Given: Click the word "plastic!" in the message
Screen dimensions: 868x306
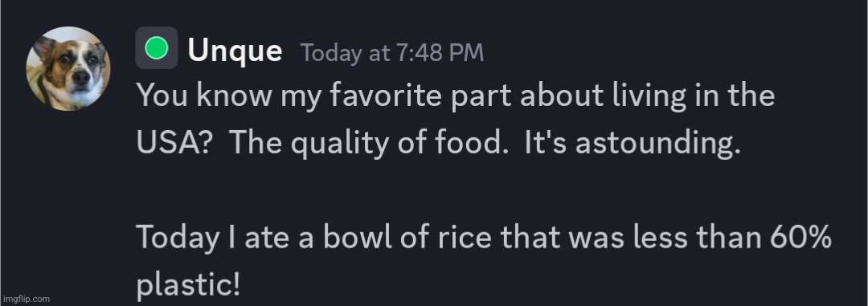Looking at the screenshot, I should point(188,285).
